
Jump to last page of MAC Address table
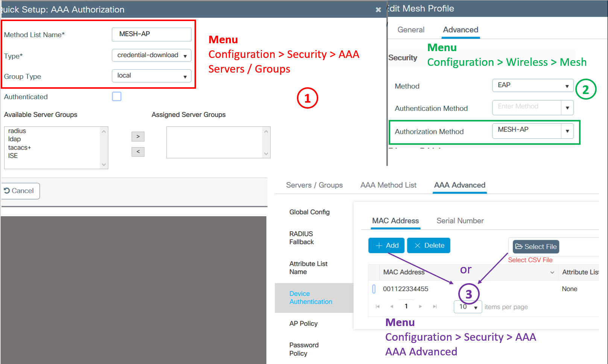pyautogui.click(x=435, y=306)
